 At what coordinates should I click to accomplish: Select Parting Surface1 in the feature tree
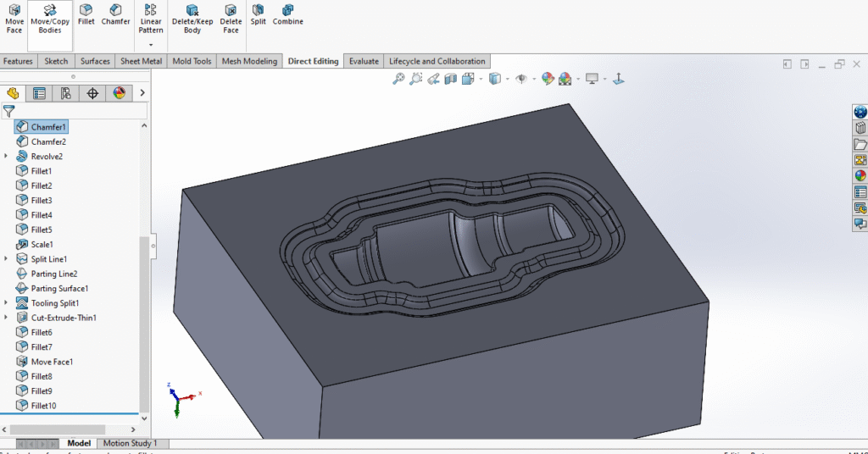(59, 289)
